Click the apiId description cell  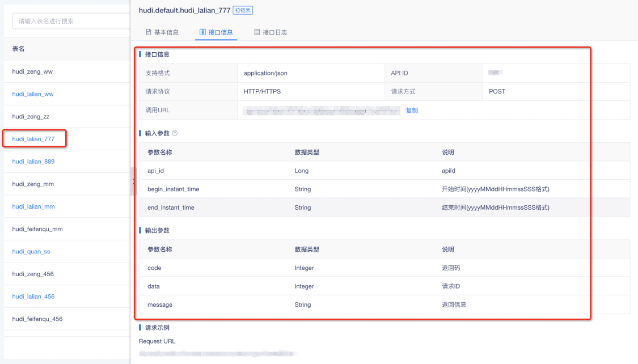449,171
